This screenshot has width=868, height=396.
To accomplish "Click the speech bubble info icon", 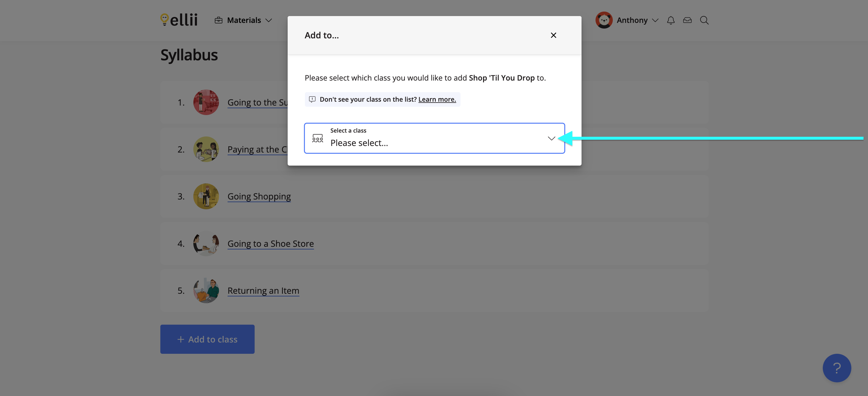I will pos(312,99).
